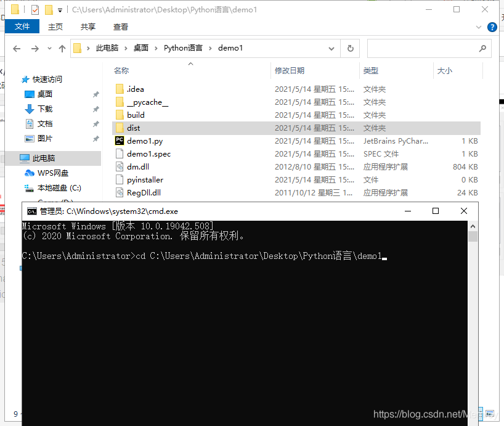Screen dimensions: 504x426
Task: Click the Help question mark icon
Action: [491, 27]
